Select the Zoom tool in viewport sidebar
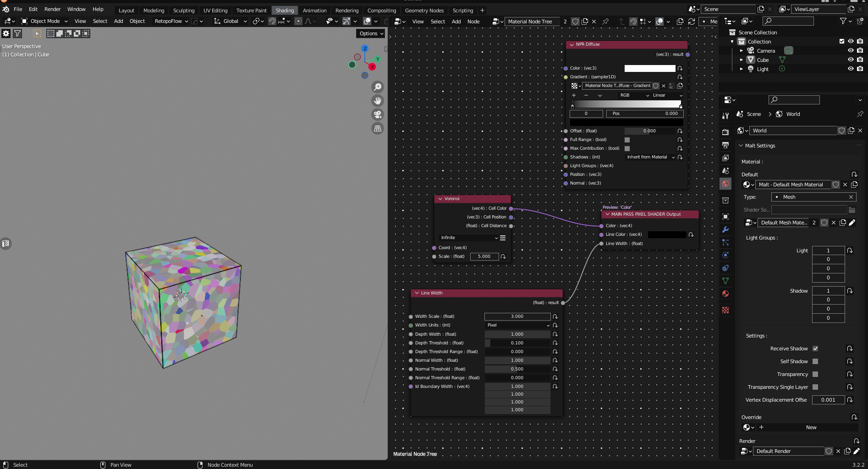The image size is (868, 469). click(377, 87)
